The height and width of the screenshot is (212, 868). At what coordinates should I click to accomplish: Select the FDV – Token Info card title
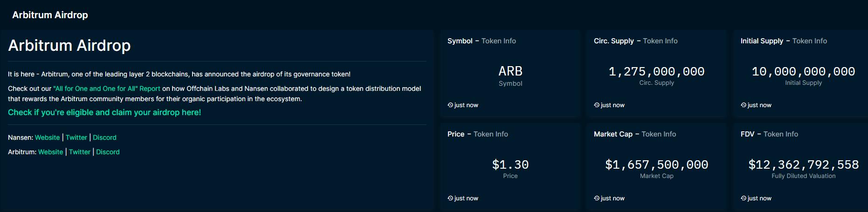tap(769, 134)
